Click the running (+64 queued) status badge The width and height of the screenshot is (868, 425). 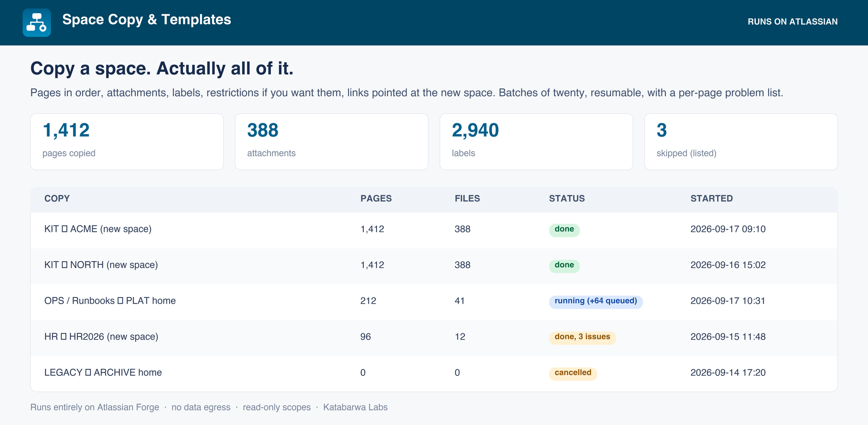click(596, 301)
